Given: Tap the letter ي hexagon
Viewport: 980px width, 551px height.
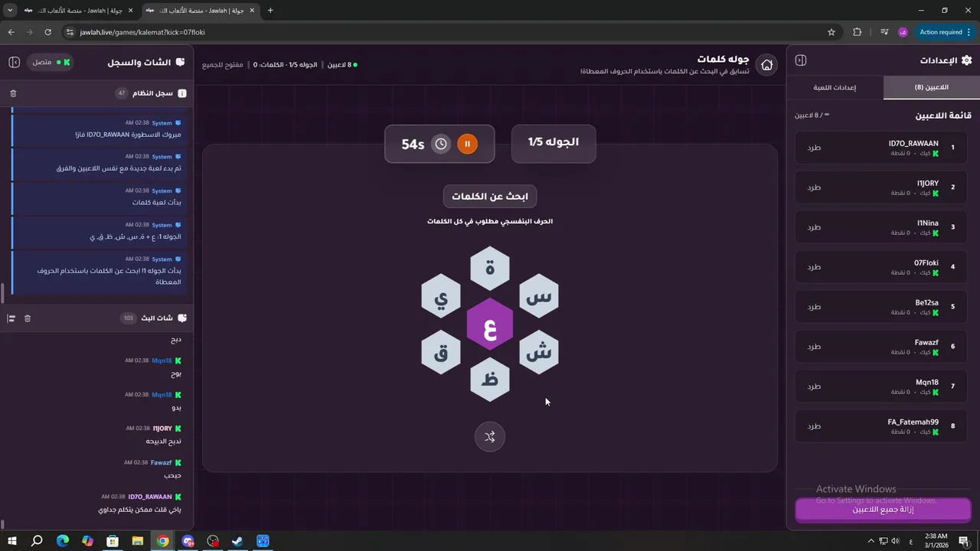Looking at the screenshot, I should click(441, 296).
